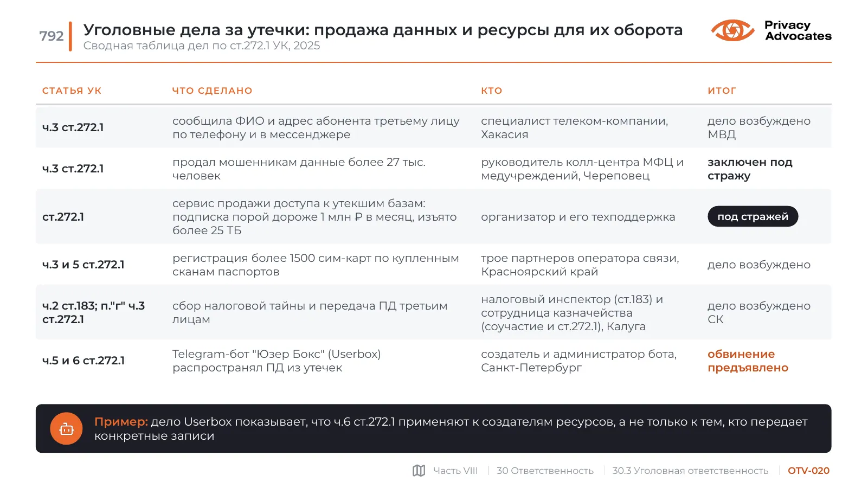The image size is (868, 488).
Task: Click the 'Privacy Advocates' brand text
Action: point(798,30)
